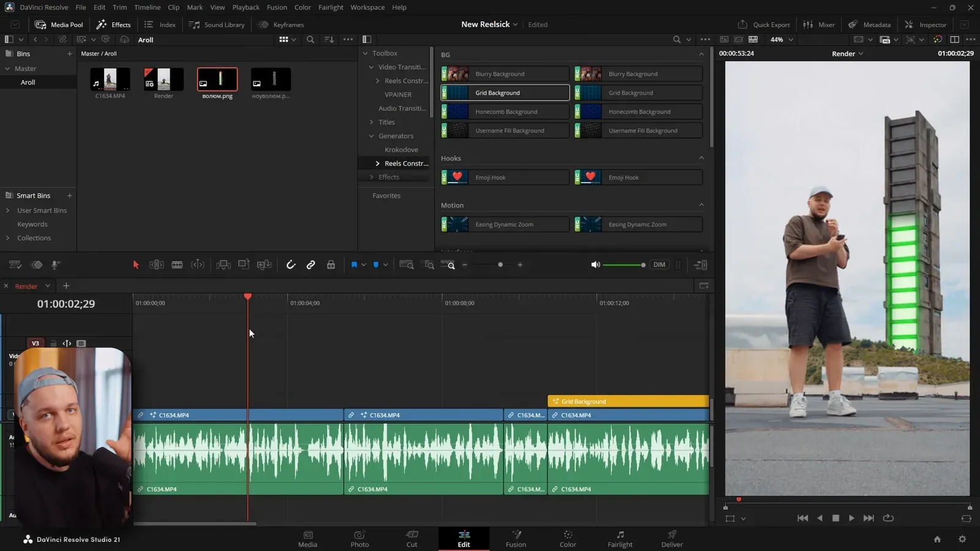Open the Workspace menu
Screen dimensions: 980x551
coord(367,7)
